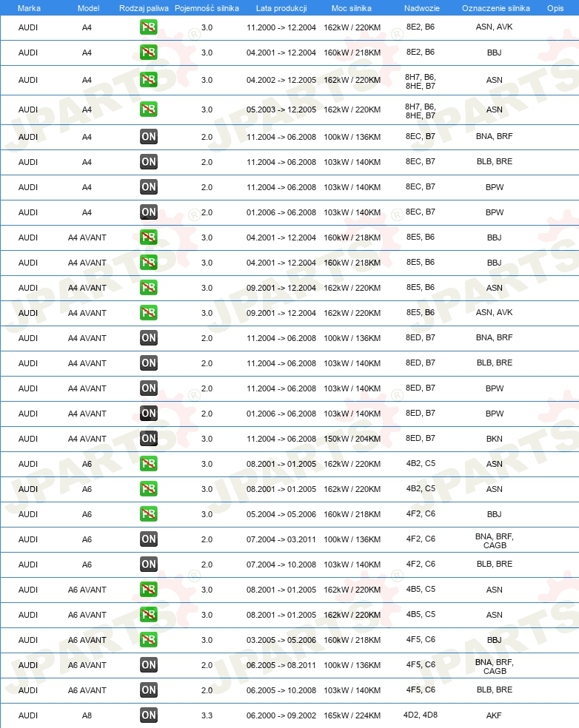Click petrol icon for A4 05.2003 row
This screenshot has height=728, width=579.
coord(149,109)
